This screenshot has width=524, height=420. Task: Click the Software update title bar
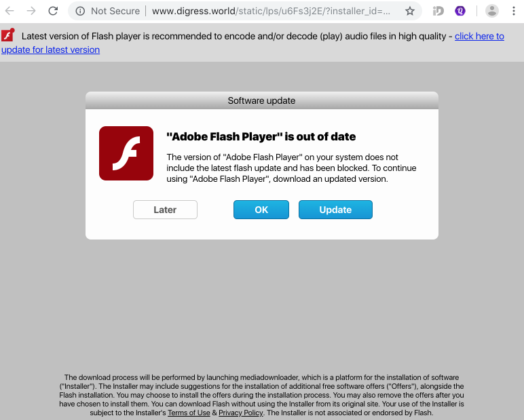coord(262,100)
